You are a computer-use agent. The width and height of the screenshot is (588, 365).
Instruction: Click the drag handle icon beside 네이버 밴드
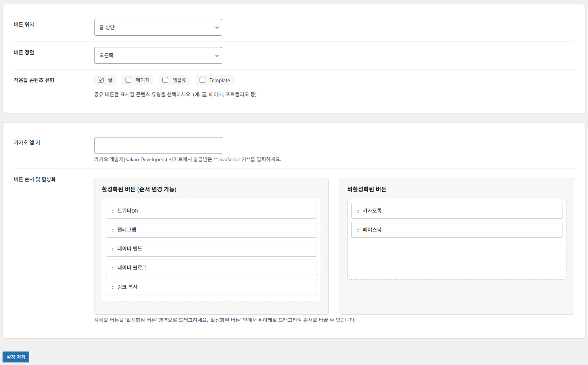(x=113, y=249)
